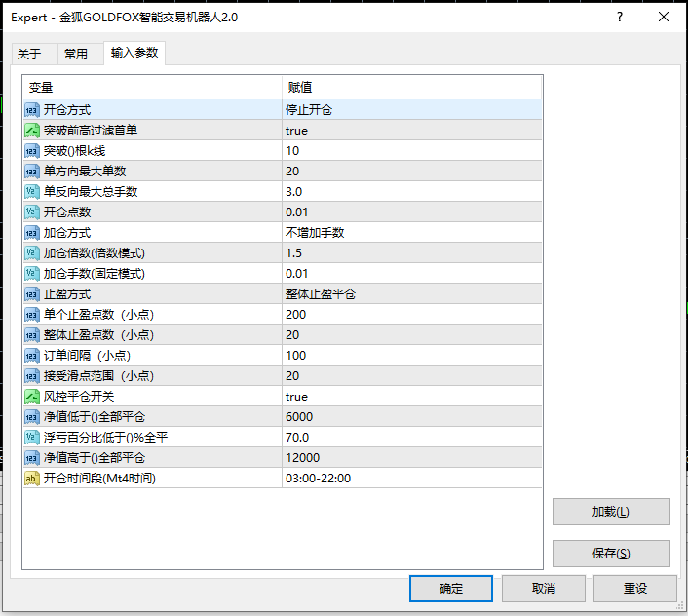The width and height of the screenshot is (688, 616).
Task: Edit the 03:00-22:00 time range value
Action: (x=411, y=479)
